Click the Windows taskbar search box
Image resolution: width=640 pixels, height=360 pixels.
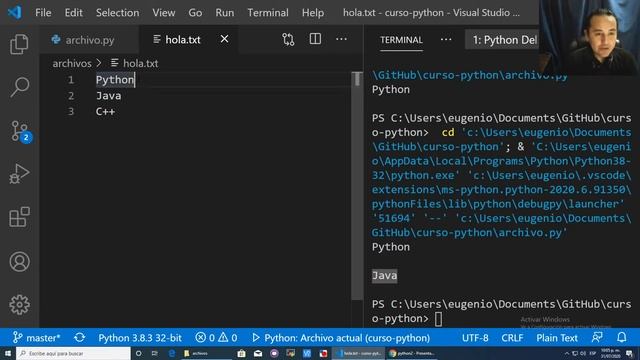pos(73,353)
